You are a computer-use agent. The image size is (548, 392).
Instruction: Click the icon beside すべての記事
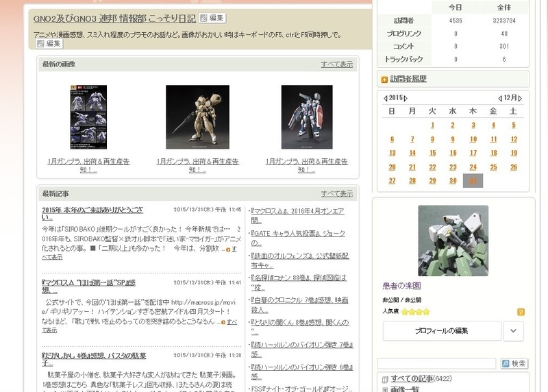click(385, 380)
